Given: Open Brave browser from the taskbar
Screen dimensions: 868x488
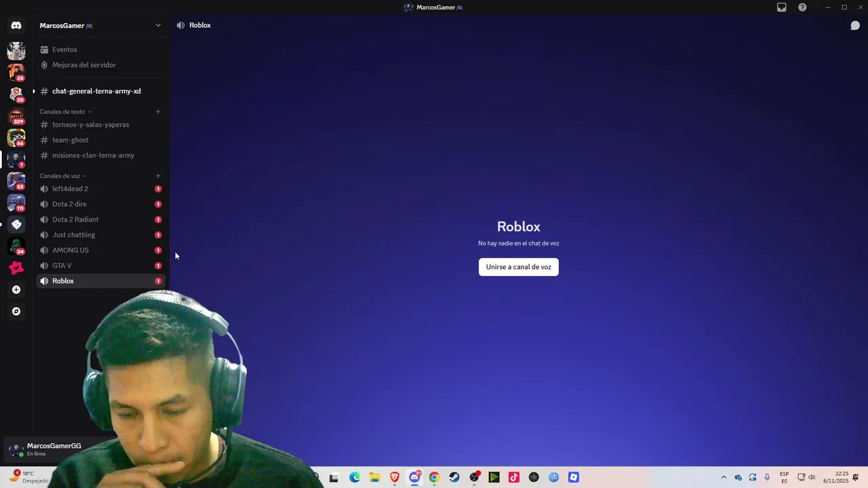Looking at the screenshot, I should [395, 478].
